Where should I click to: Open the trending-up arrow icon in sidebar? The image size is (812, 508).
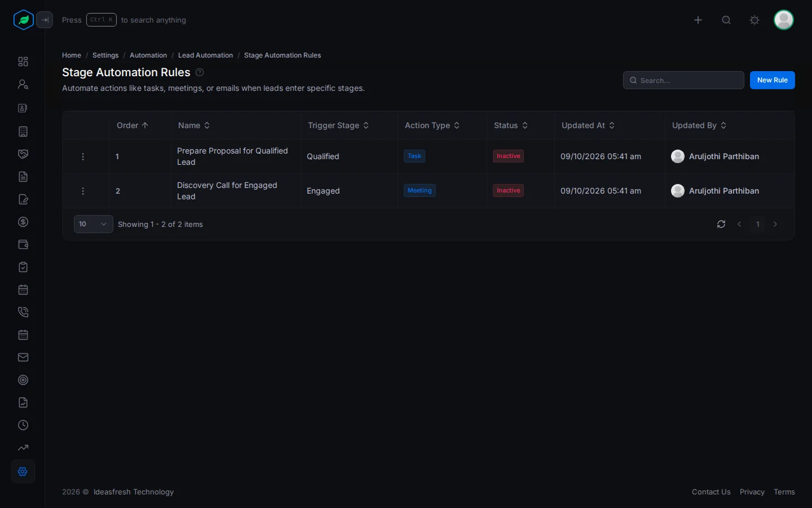[x=23, y=448]
